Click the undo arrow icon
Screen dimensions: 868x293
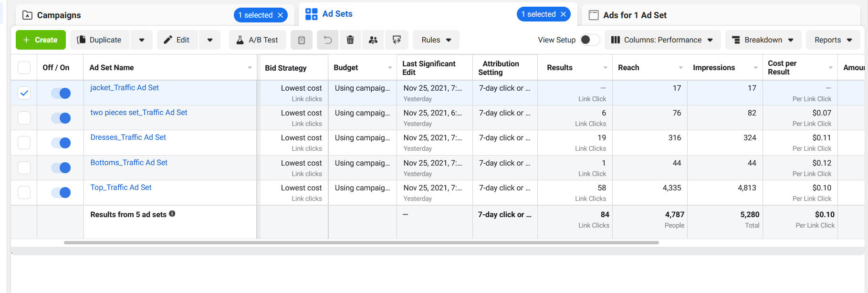coord(327,40)
